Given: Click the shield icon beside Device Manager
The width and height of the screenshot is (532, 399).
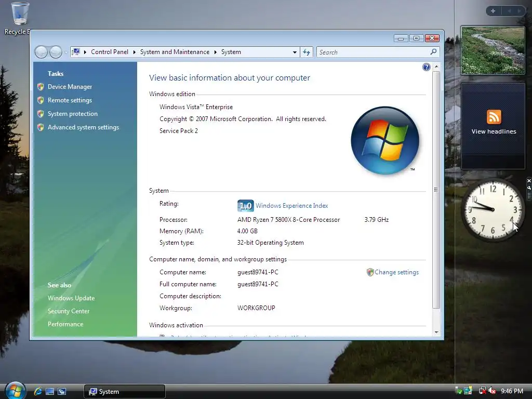Looking at the screenshot, I should point(41,87).
